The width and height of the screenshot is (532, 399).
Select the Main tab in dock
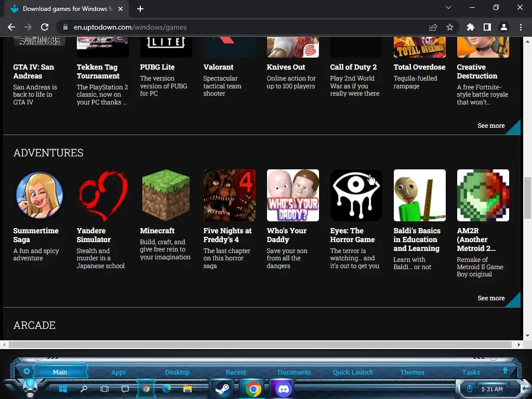60,372
